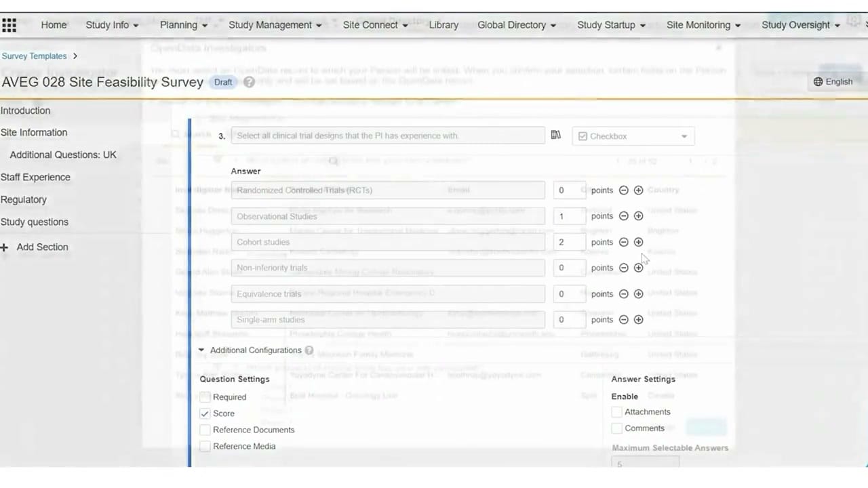Edit the Randomized Controlled Trials answer text
Screen dimensions: 868x488
coord(387,190)
